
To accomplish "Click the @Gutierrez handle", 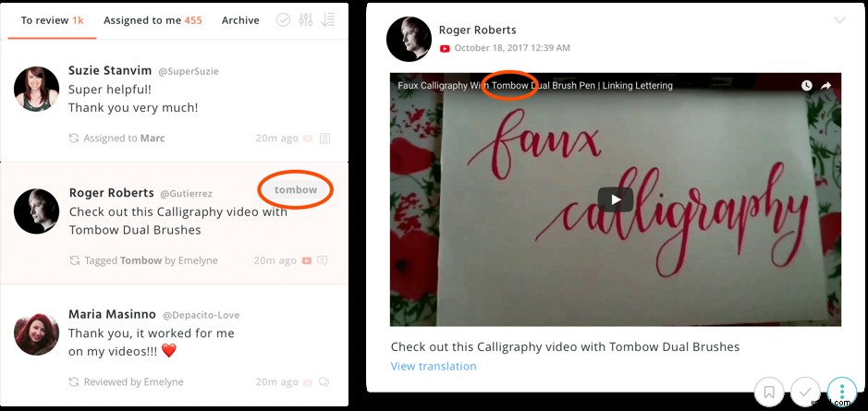I will coord(186,194).
